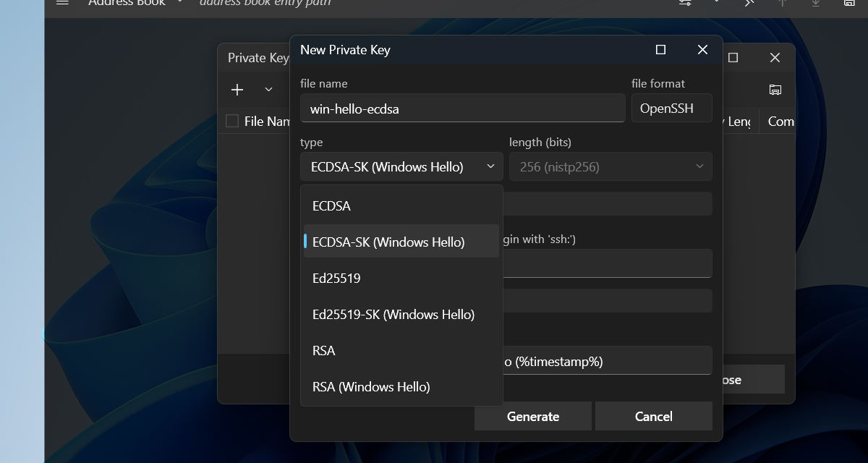
Task: Choose ECDSA-SK (Windows Hello) in the type list
Action: tap(401, 242)
